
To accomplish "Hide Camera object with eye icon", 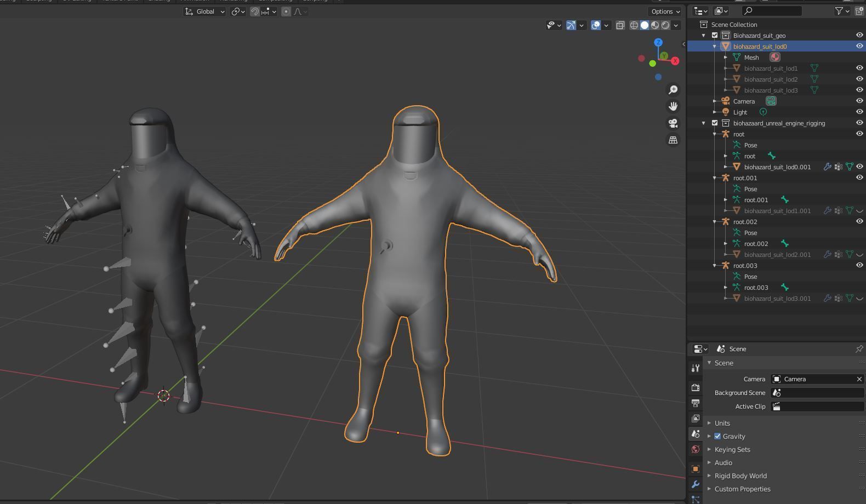I will click(x=859, y=101).
